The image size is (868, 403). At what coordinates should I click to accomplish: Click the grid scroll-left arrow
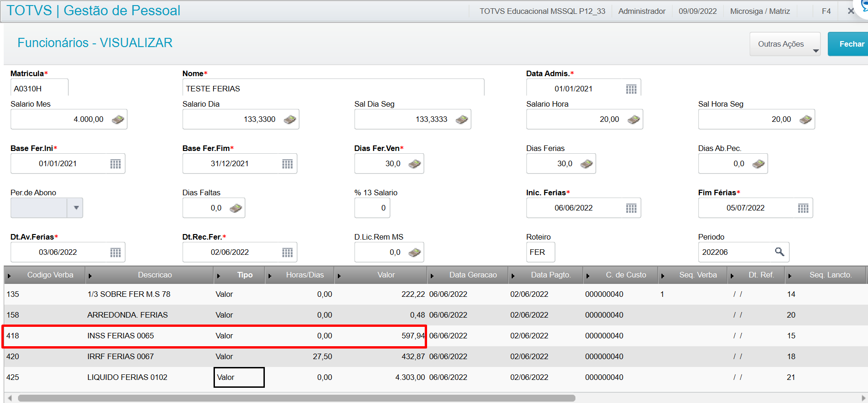pos(10,398)
